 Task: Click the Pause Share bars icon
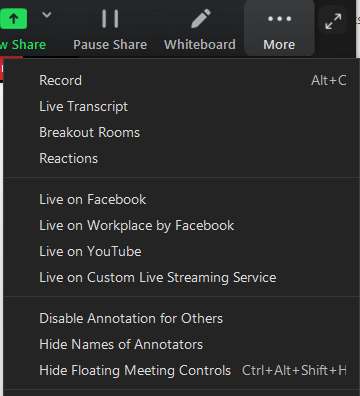click(x=110, y=19)
